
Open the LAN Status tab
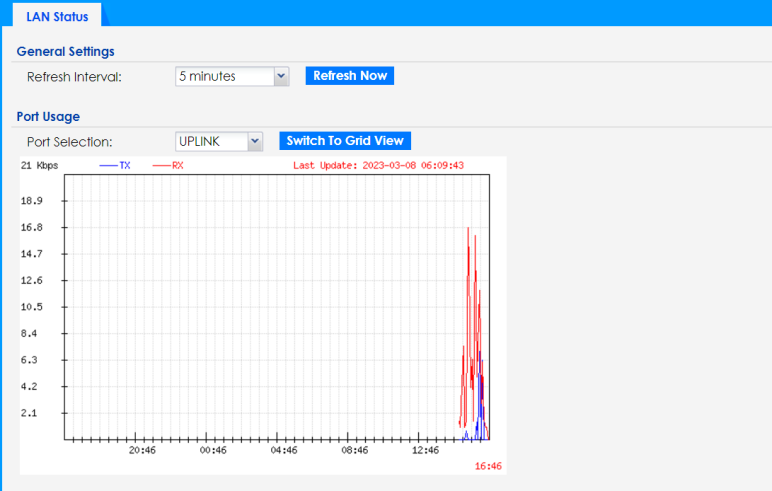coord(57,16)
